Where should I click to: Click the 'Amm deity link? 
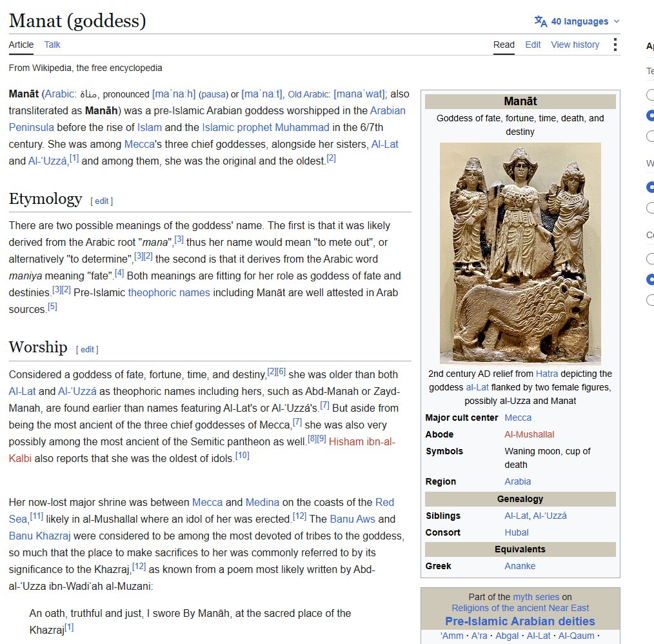point(451,636)
